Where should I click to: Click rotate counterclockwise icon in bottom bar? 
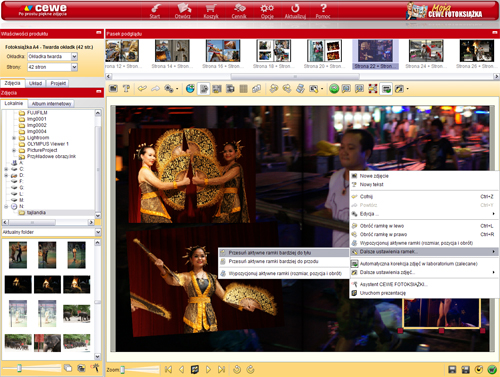pos(237,369)
